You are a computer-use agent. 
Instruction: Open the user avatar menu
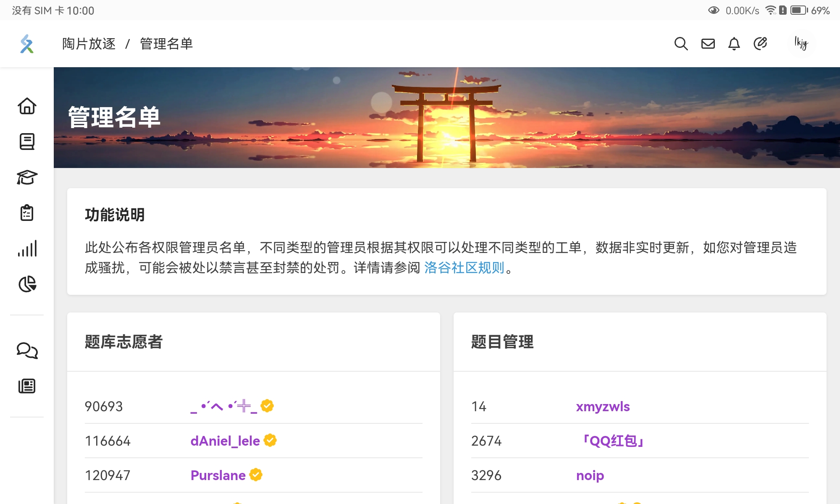pos(801,44)
